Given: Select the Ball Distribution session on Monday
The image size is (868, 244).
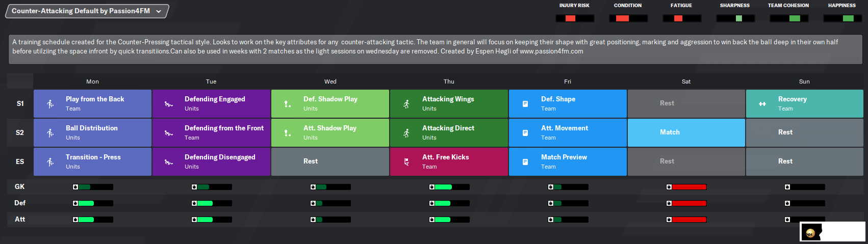Looking at the screenshot, I should point(92,132).
